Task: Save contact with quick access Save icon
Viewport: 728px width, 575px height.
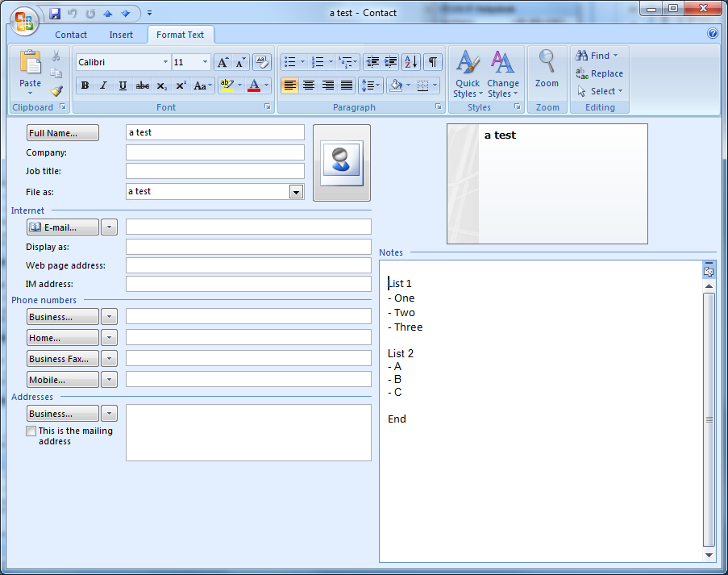Action: coord(55,14)
